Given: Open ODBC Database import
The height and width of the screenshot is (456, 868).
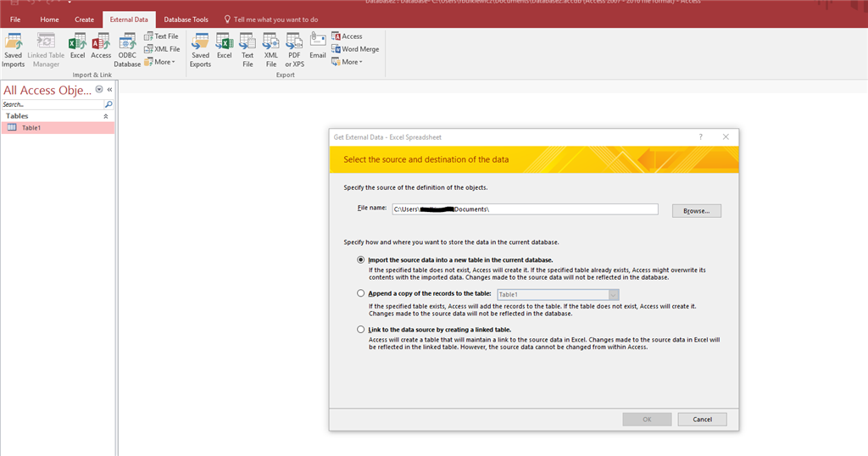Looking at the screenshot, I should pos(127,50).
